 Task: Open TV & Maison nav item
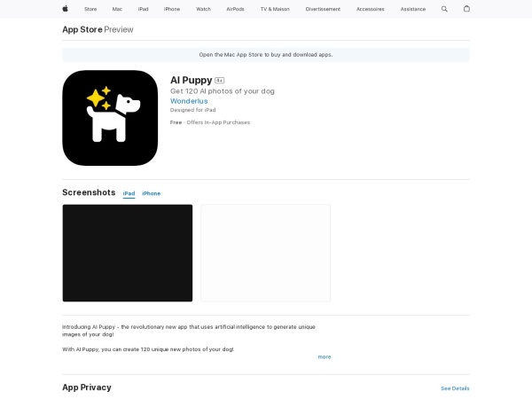coord(275,9)
